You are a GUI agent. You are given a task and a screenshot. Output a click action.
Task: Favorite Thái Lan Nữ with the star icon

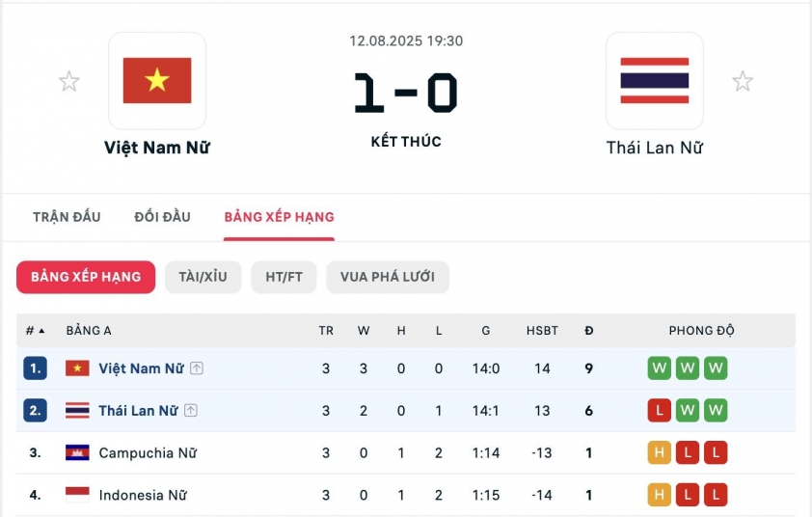click(743, 81)
